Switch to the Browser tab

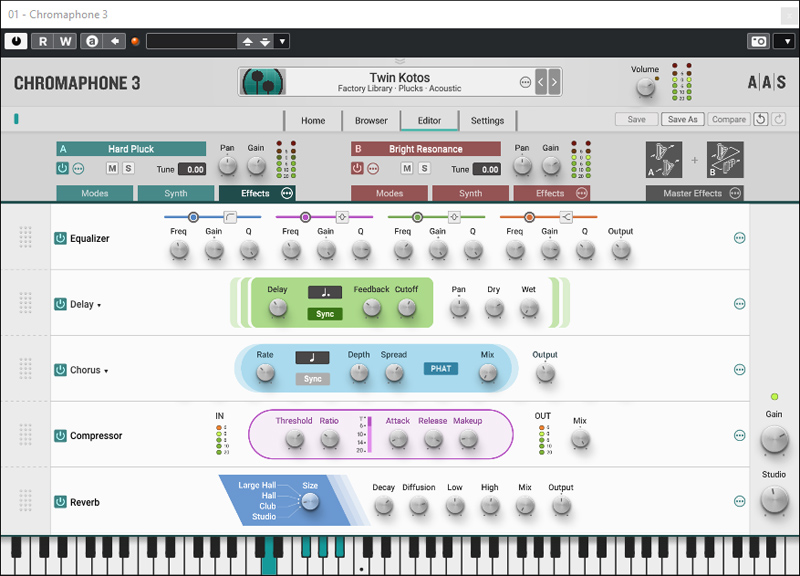(371, 120)
